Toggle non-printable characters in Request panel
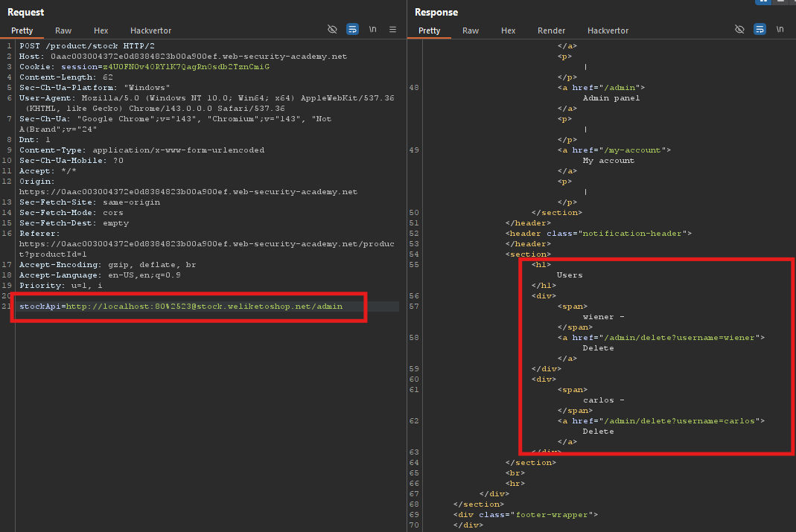Image resolution: width=796 pixels, height=532 pixels. pos(332,30)
